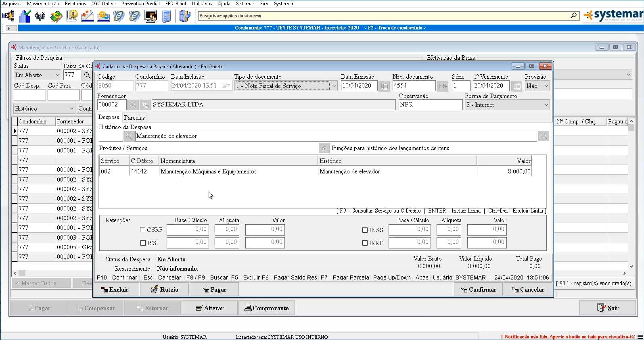Click the Observação text field

pyautogui.click(x=430, y=104)
